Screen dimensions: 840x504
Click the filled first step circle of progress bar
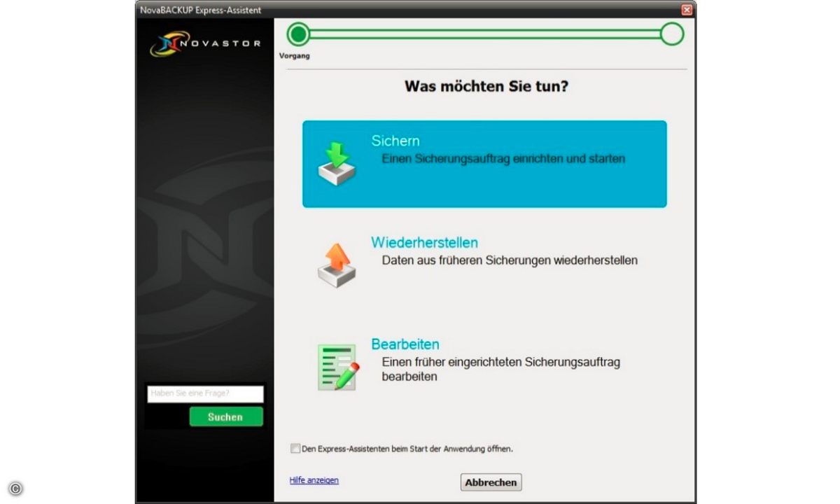[x=299, y=34]
